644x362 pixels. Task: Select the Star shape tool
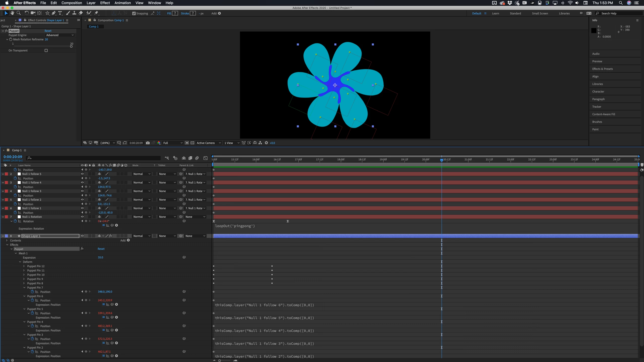47,13
